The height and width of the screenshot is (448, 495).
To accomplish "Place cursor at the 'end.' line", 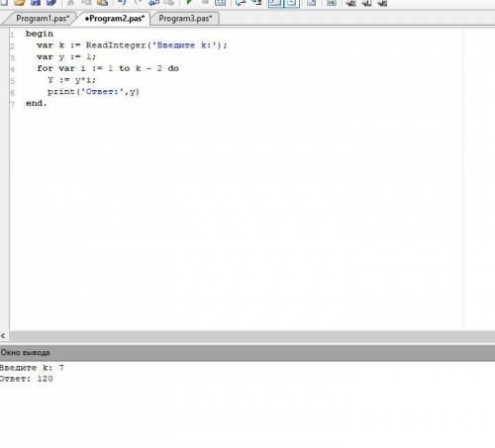I will point(37,103).
